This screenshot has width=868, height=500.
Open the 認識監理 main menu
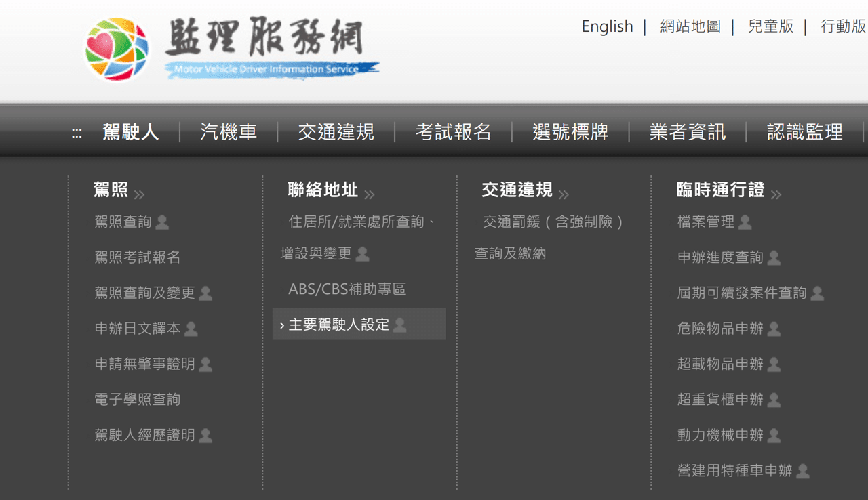pos(805,131)
